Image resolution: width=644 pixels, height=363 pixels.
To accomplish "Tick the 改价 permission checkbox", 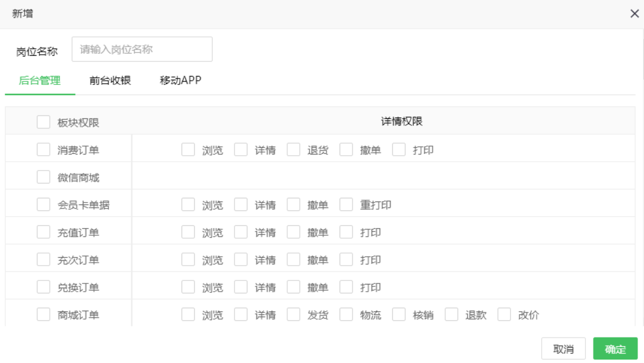I will (504, 314).
